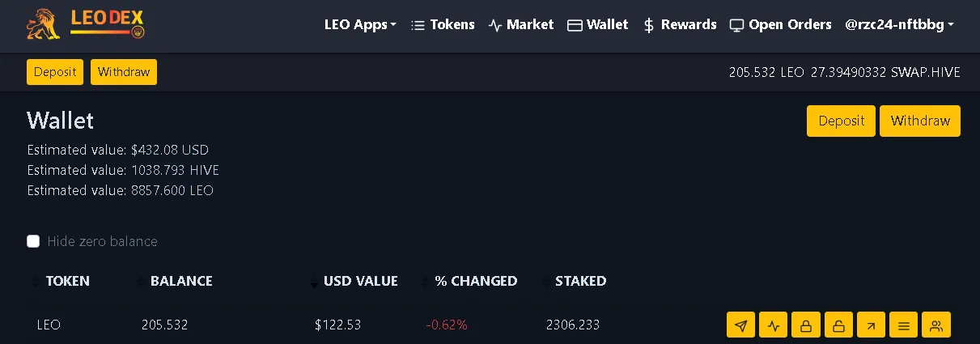The width and height of the screenshot is (980, 344).
Task: Toggle the Hide zero balance checkbox
Action: tap(33, 241)
